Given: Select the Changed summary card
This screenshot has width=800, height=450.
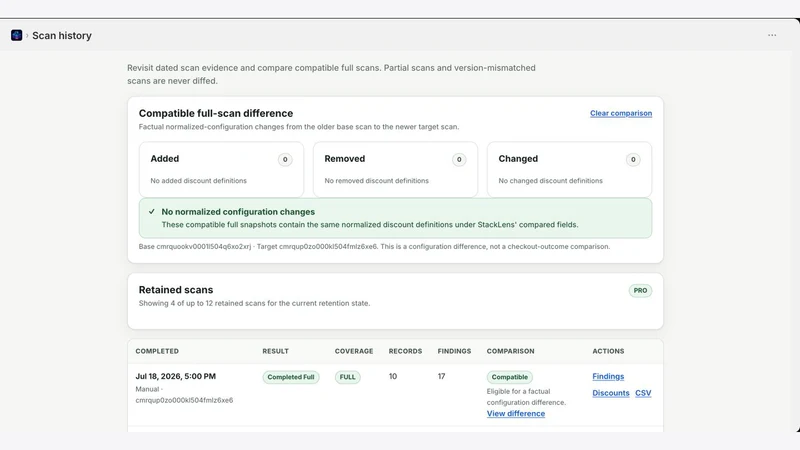Looking at the screenshot, I should coord(569,169).
